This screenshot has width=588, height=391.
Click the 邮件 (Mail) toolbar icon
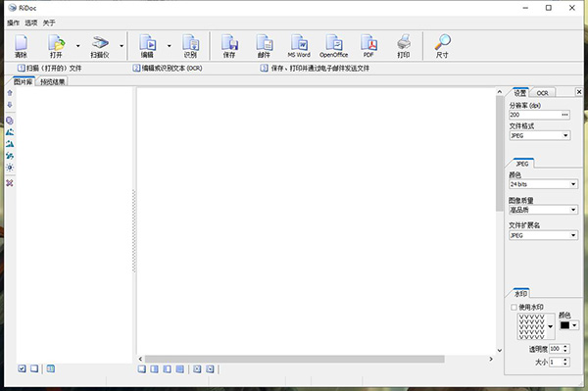click(264, 46)
